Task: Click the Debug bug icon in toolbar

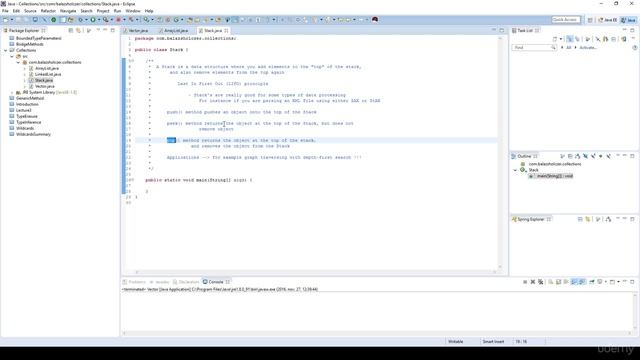Action: pos(80,20)
